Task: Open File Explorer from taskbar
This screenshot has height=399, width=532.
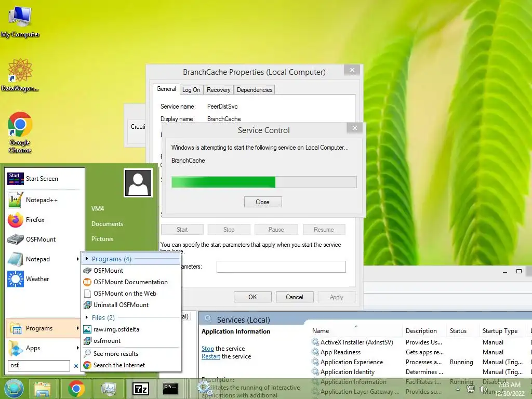Action: tap(43, 389)
